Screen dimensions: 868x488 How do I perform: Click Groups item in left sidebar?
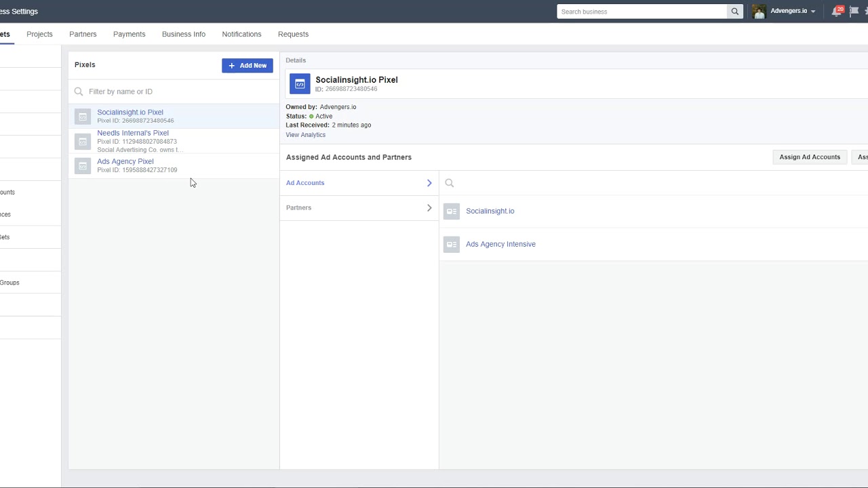click(x=9, y=283)
